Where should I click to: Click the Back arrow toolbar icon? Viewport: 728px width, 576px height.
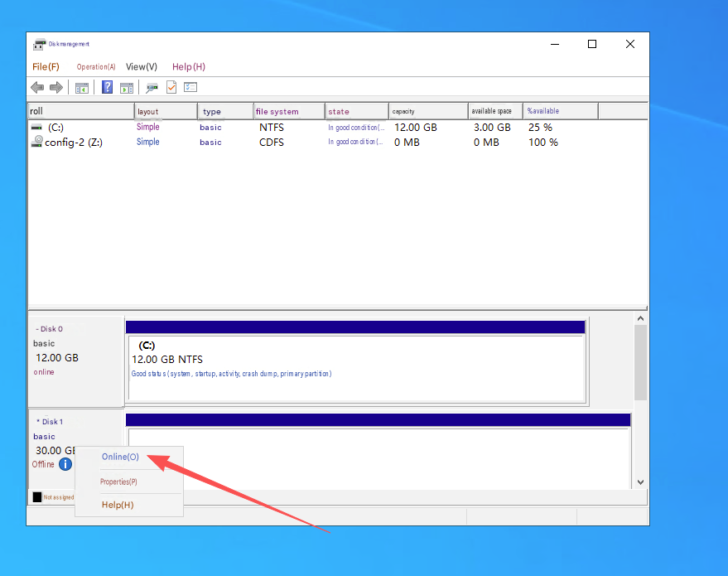[37, 87]
